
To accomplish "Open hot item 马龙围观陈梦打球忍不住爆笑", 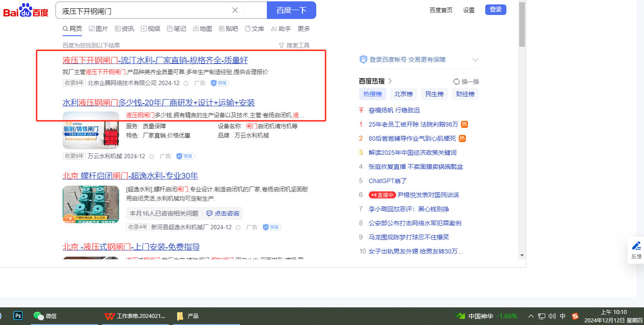I will [x=409, y=237].
